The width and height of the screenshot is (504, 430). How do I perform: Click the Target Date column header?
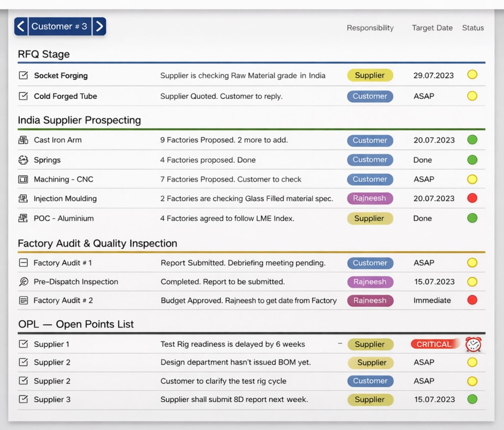point(432,28)
